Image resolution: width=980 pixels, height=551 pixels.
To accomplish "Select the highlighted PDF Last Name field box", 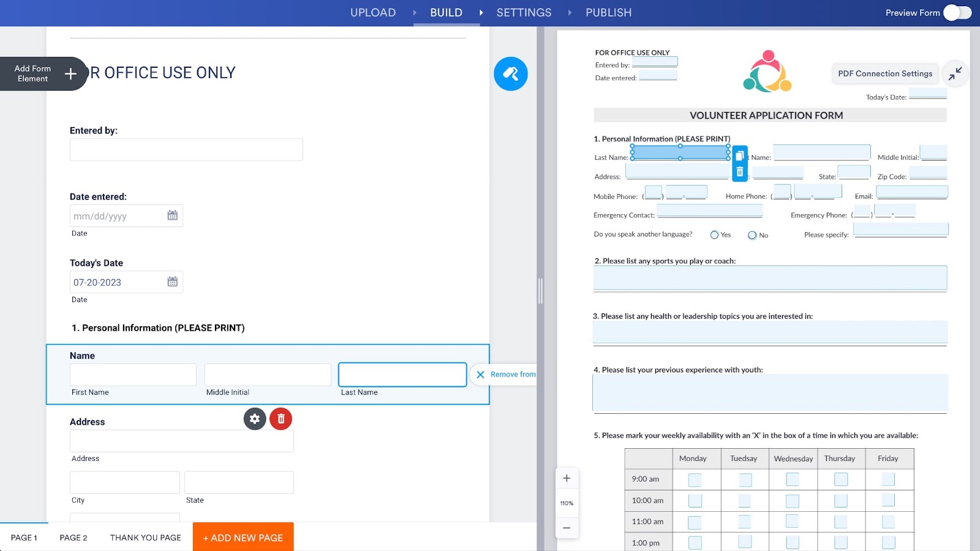I will (x=680, y=152).
